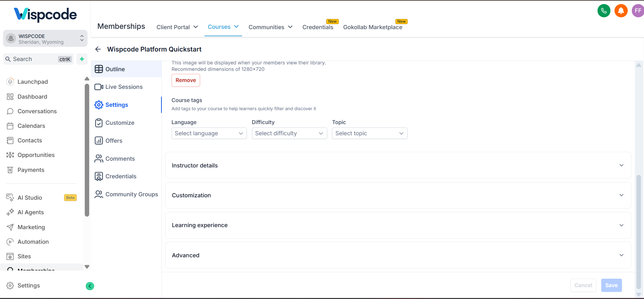This screenshot has height=299, width=644.
Task: Open the Client Portal dropdown menu
Action: coord(177,27)
